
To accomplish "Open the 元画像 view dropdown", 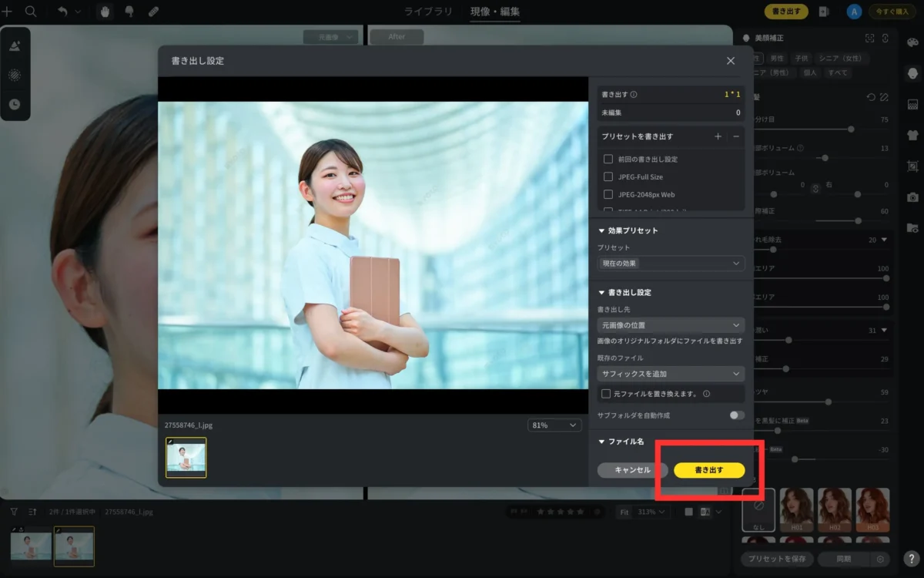I will coord(331,36).
